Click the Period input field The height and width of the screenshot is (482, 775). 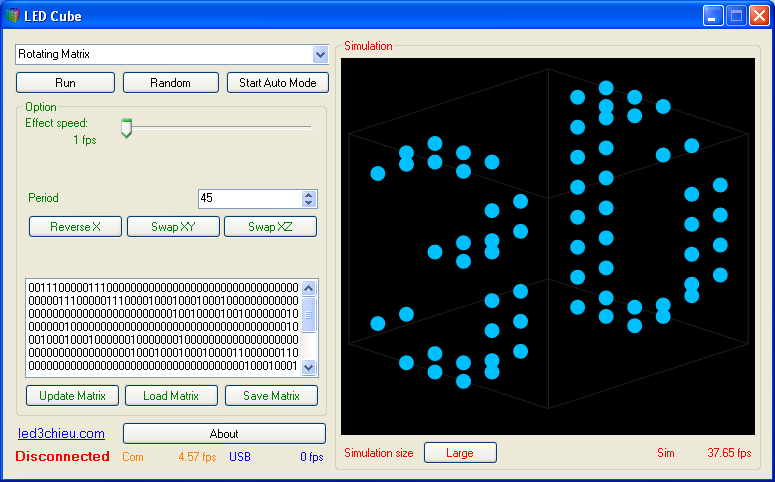coord(249,199)
